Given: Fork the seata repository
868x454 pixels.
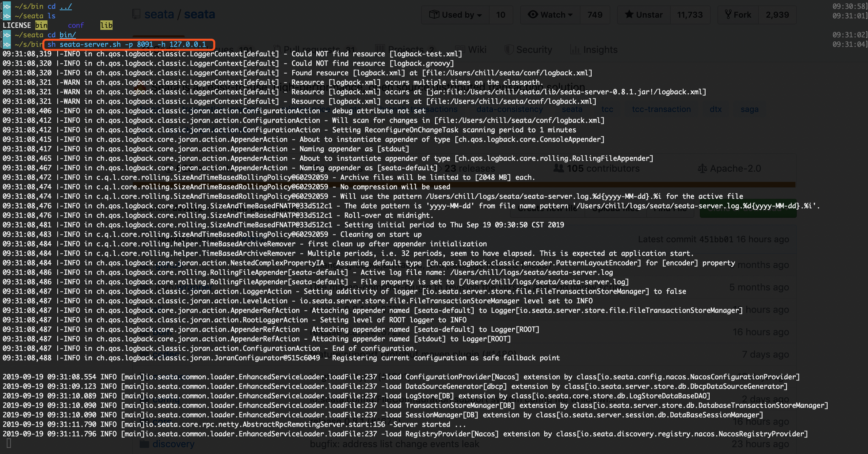Looking at the screenshot, I should [738, 15].
